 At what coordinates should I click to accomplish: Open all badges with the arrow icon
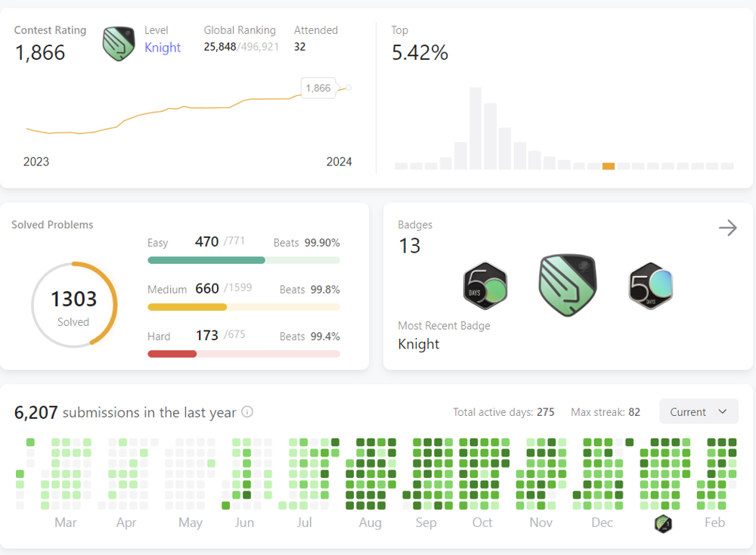pos(727,228)
